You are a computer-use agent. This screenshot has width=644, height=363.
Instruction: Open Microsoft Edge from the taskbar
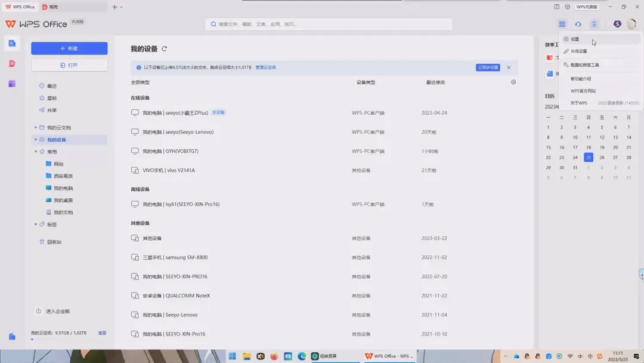[302, 356]
